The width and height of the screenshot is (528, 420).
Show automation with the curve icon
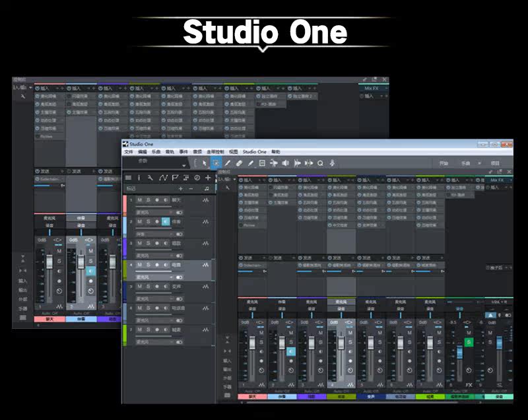pos(163,178)
